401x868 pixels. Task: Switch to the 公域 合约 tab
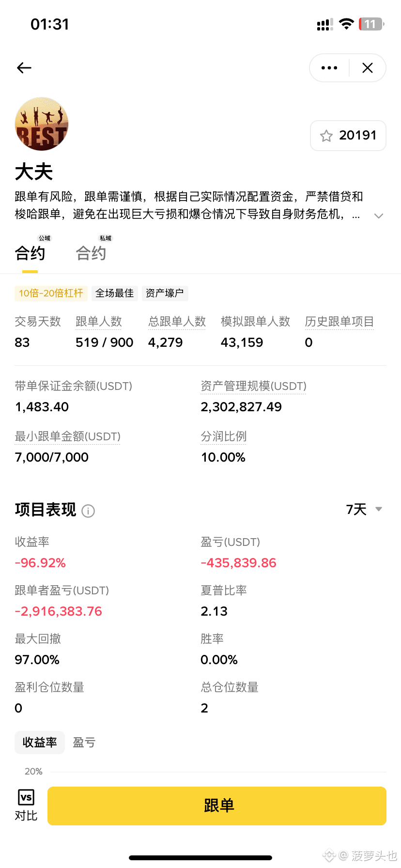click(30, 253)
